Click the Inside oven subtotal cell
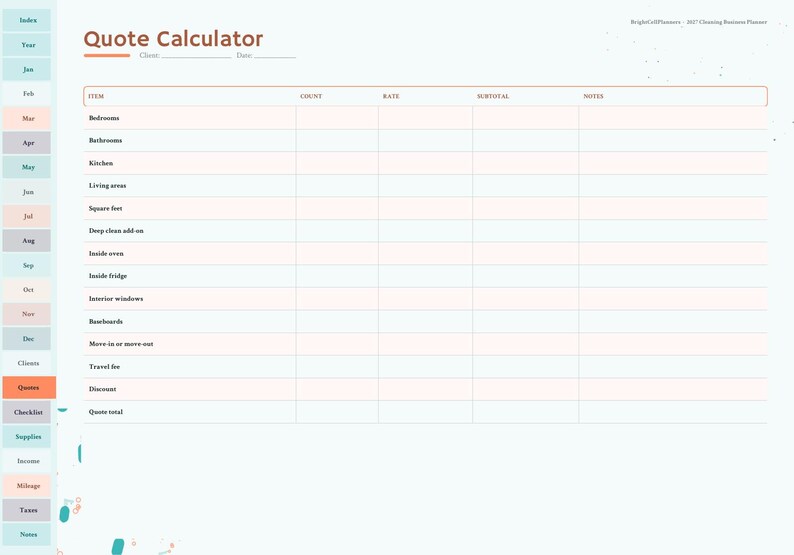 coord(526,253)
